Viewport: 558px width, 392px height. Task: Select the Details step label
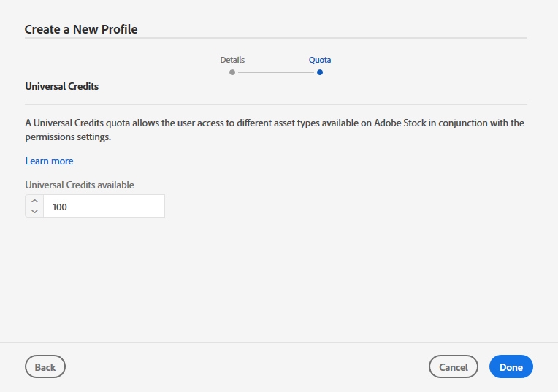[232, 60]
